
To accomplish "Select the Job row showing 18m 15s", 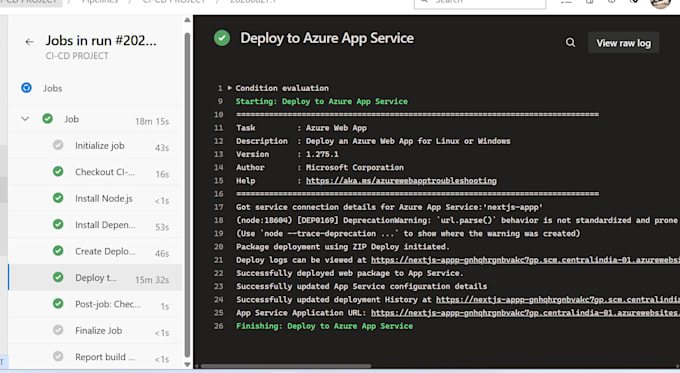I will click(x=95, y=119).
